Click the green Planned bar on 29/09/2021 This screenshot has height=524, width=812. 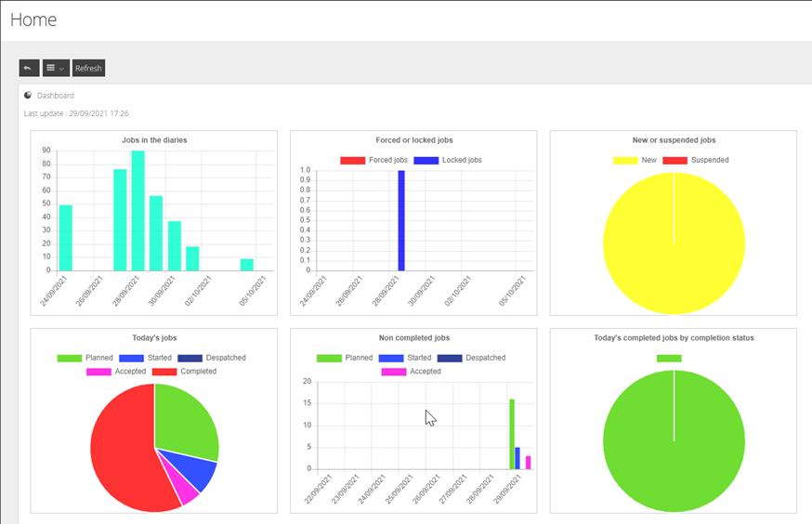512,435
